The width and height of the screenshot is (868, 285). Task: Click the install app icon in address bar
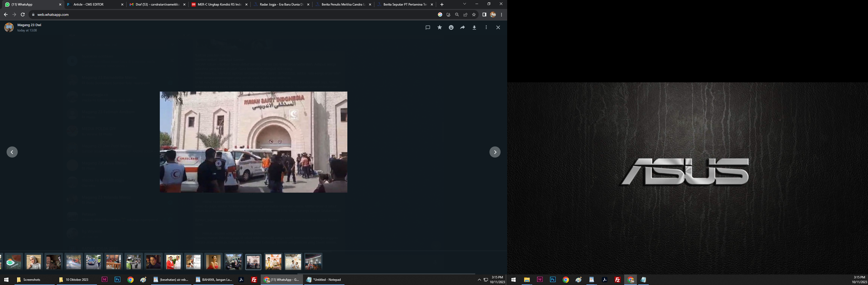pyautogui.click(x=449, y=15)
